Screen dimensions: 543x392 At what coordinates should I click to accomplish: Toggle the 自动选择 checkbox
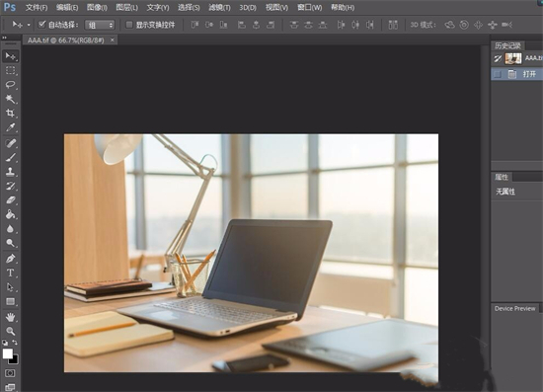41,25
